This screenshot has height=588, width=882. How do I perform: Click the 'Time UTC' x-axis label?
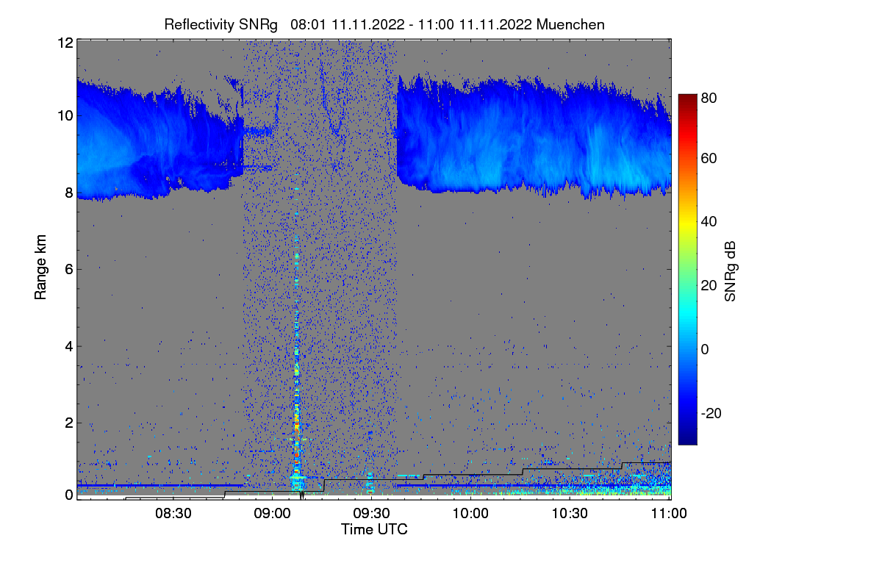coord(374,529)
